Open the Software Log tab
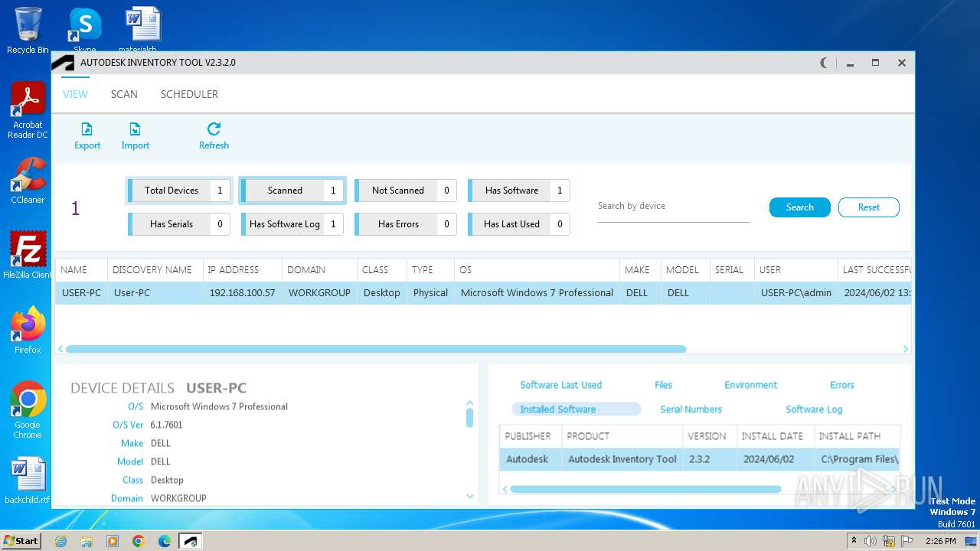Screen dimensions: 980x551 [x=814, y=409]
